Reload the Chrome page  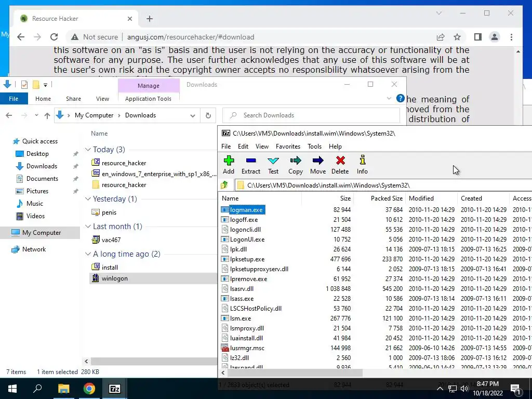[54, 37]
